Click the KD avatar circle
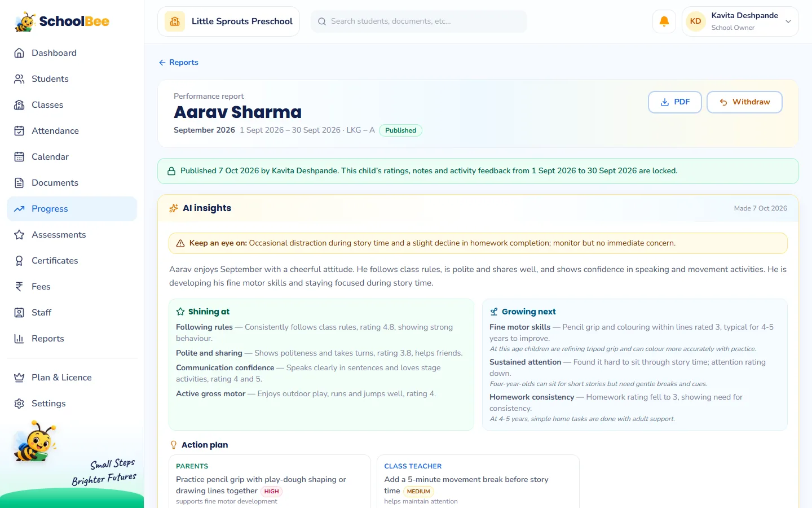This screenshot has width=812, height=508. (x=696, y=21)
